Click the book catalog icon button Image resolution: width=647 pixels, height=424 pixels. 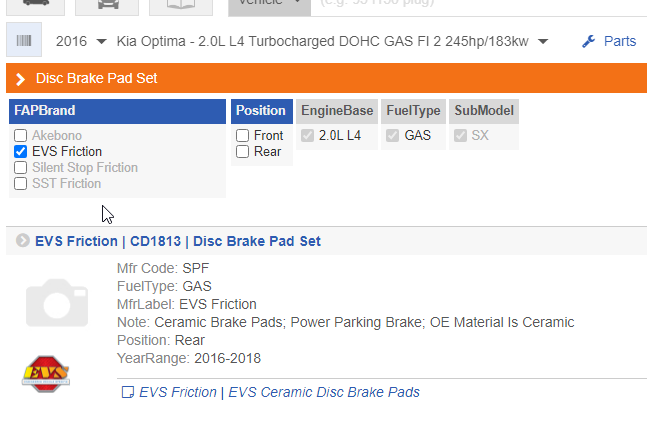[x=180, y=5]
